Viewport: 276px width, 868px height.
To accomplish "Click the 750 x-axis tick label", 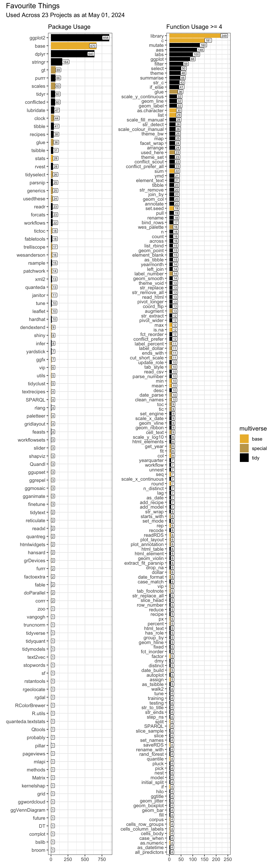I will tap(102, 859).
